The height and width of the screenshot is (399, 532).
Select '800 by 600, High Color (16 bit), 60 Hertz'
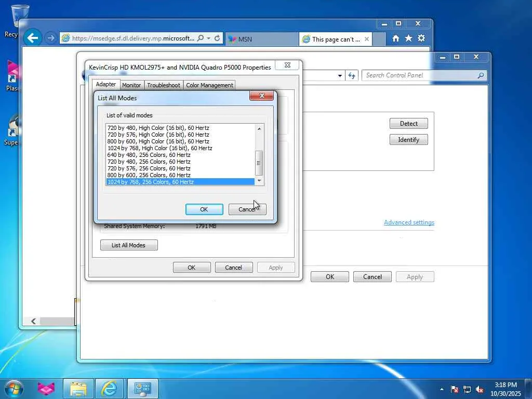click(180, 141)
